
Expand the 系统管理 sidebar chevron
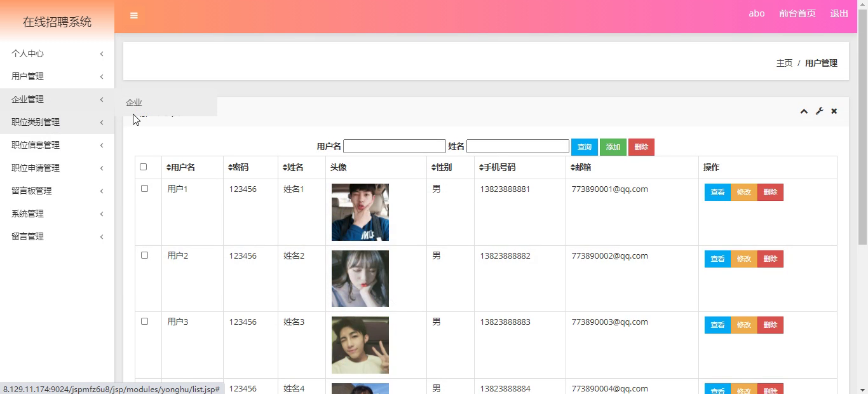click(102, 214)
